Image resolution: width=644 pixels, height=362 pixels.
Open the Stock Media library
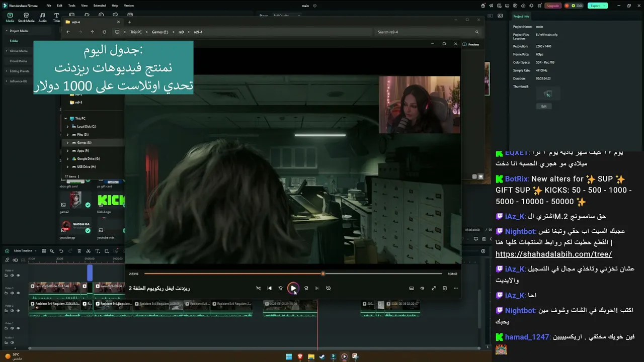pos(26,18)
